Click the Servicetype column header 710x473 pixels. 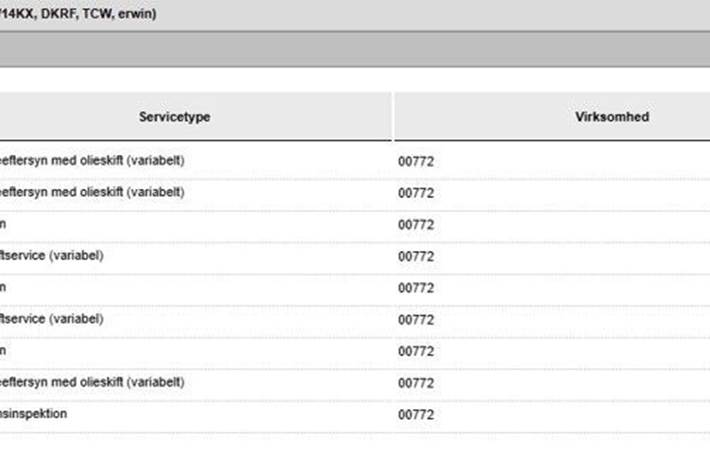coord(174,117)
